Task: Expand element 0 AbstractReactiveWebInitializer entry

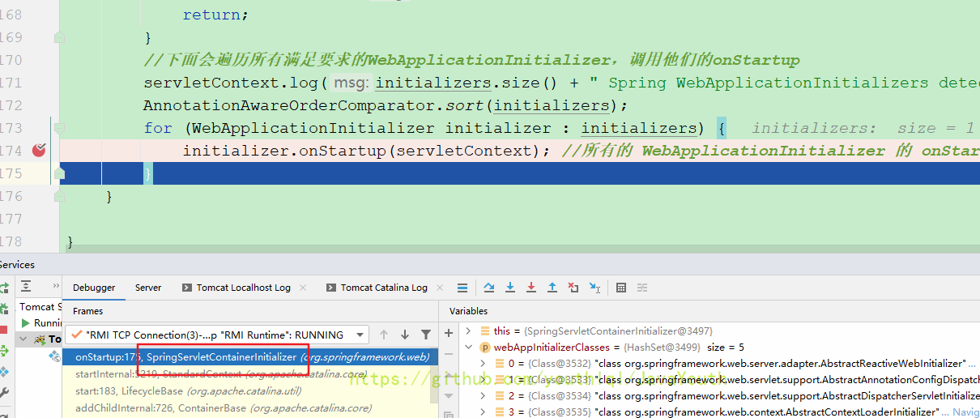Action: (x=484, y=364)
